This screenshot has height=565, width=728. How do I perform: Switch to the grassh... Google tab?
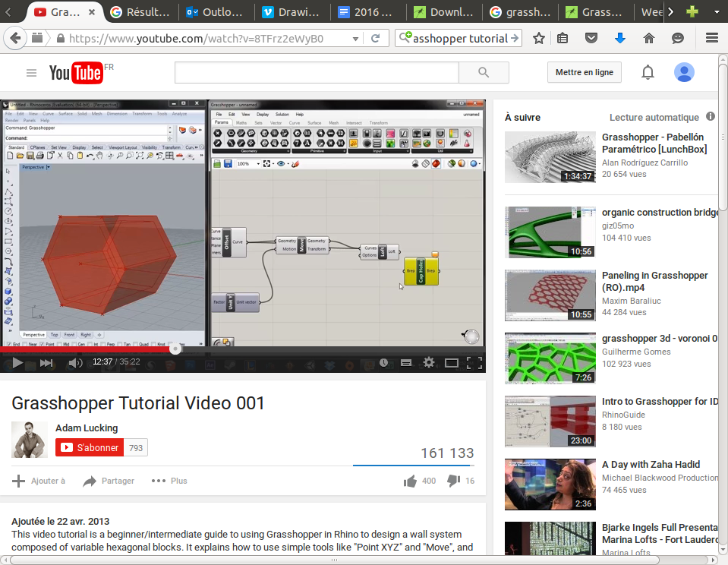click(x=520, y=12)
